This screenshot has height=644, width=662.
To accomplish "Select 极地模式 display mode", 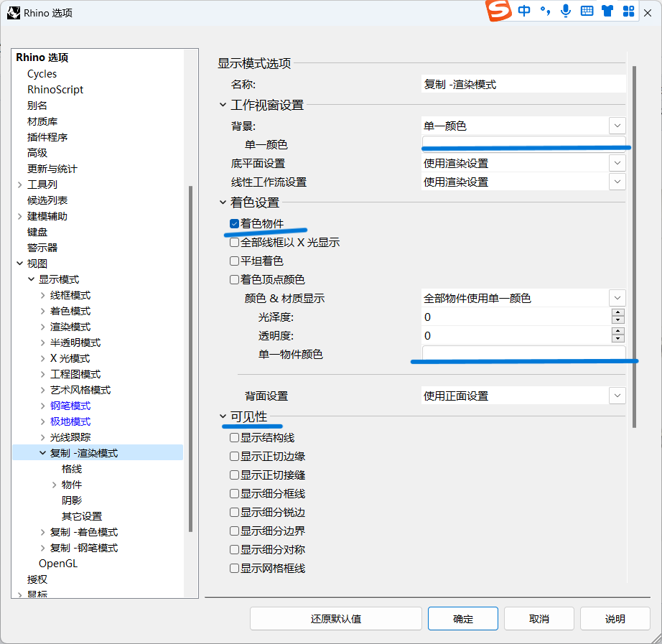I will (70, 421).
